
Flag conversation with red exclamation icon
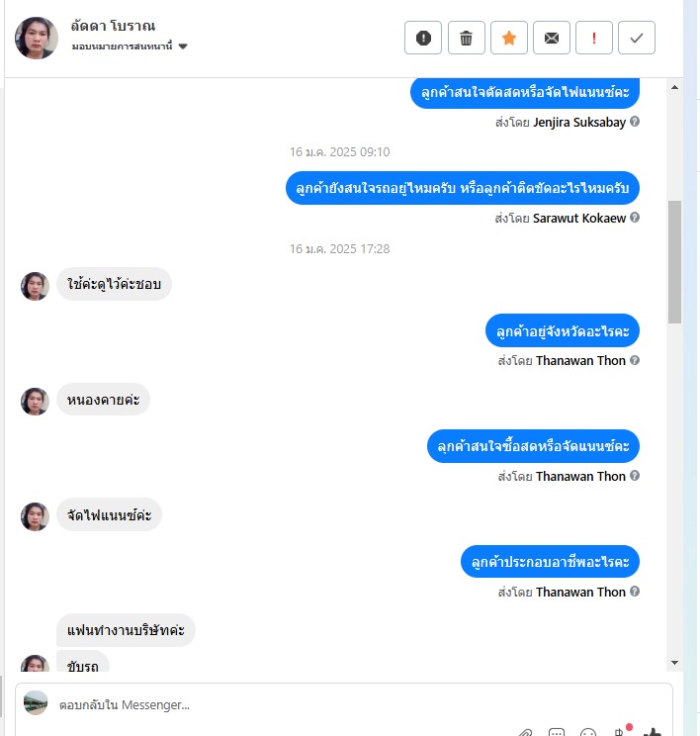(x=594, y=38)
